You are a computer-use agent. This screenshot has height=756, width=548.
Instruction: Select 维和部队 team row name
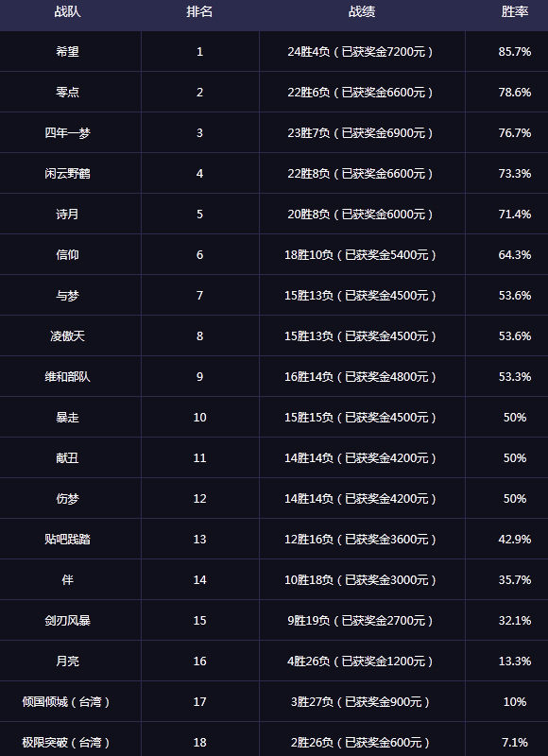pos(67,376)
